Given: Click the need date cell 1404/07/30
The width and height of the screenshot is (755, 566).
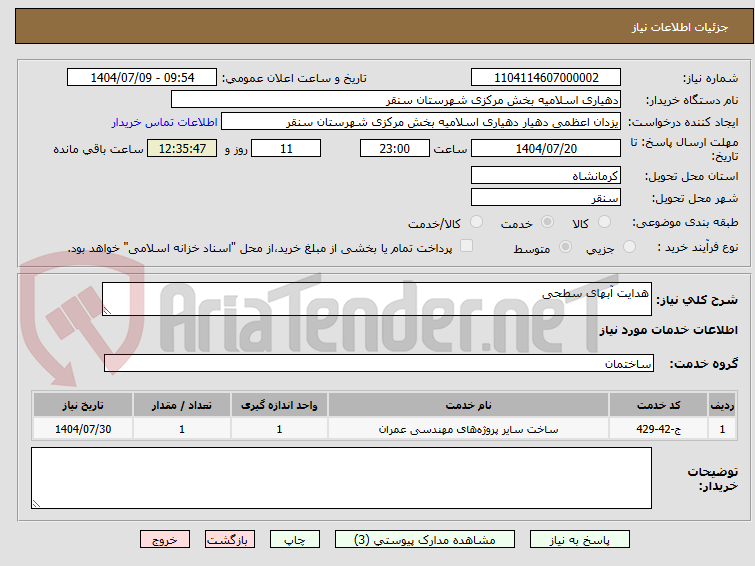Looking at the screenshot, I should [83, 429].
